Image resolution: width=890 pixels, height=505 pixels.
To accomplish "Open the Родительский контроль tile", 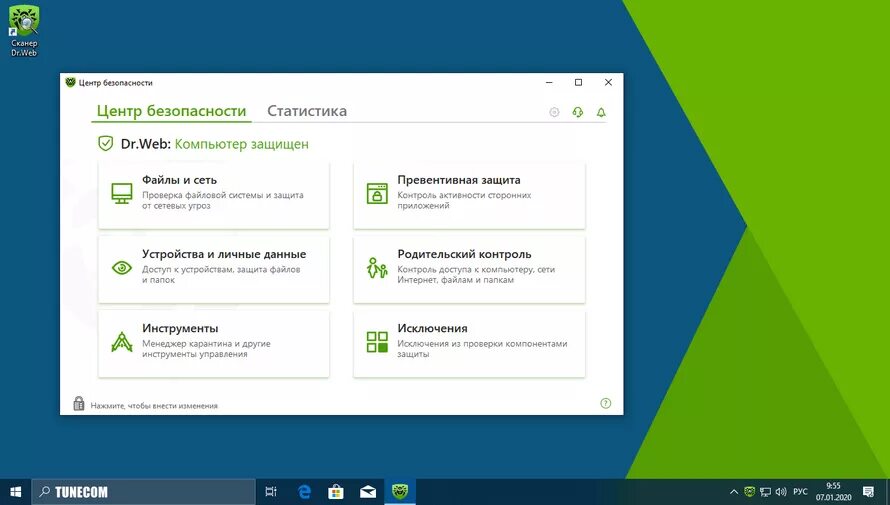I will (469, 269).
